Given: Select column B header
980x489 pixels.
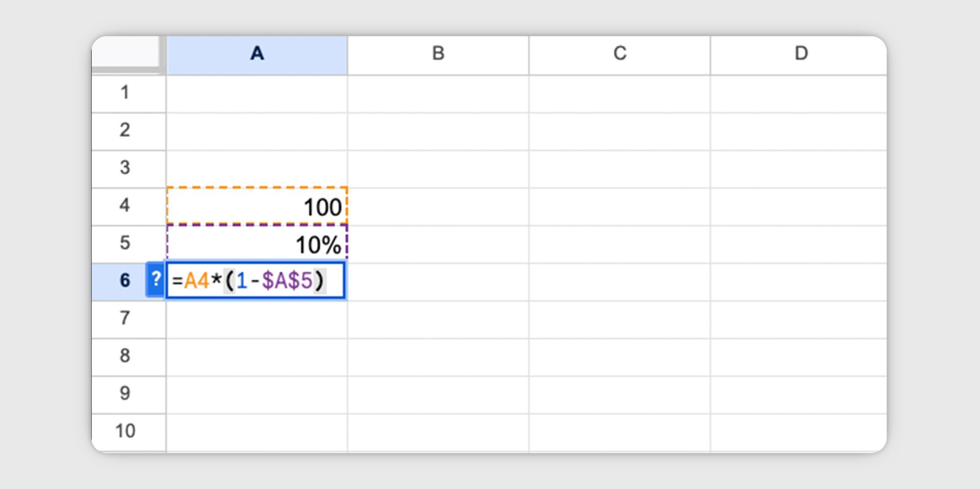Looking at the screenshot, I should 438,54.
